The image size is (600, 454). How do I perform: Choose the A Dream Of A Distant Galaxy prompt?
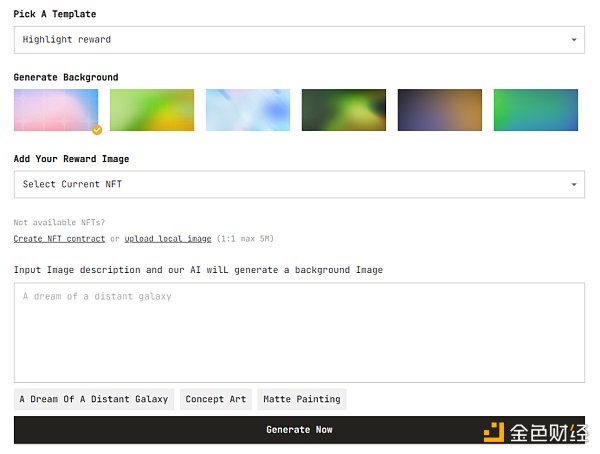pos(94,399)
